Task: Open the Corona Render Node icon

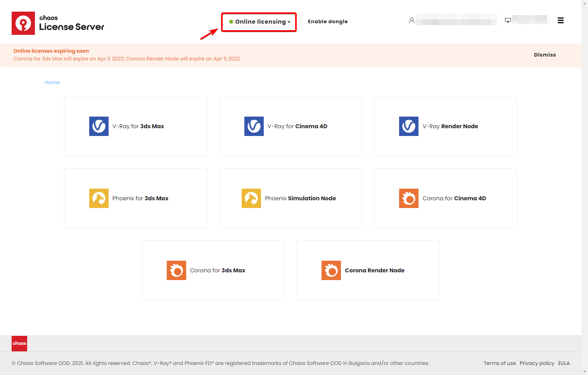Action: tap(331, 270)
